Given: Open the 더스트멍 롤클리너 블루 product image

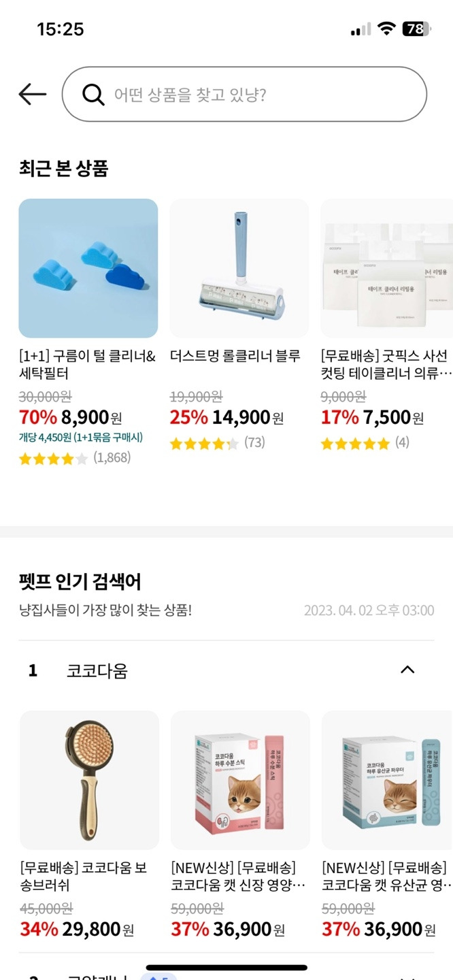Looking at the screenshot, I should (x=239, y=268).
